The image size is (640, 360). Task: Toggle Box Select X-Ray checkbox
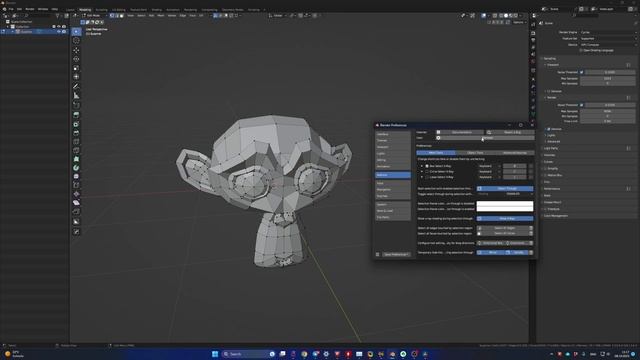click(x=427, y=166)
